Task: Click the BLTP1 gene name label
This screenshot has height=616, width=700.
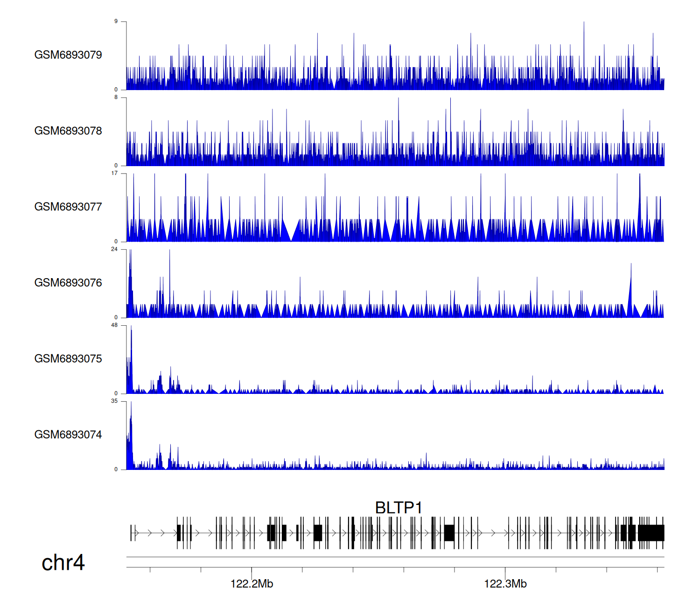Action: (399, 508)
